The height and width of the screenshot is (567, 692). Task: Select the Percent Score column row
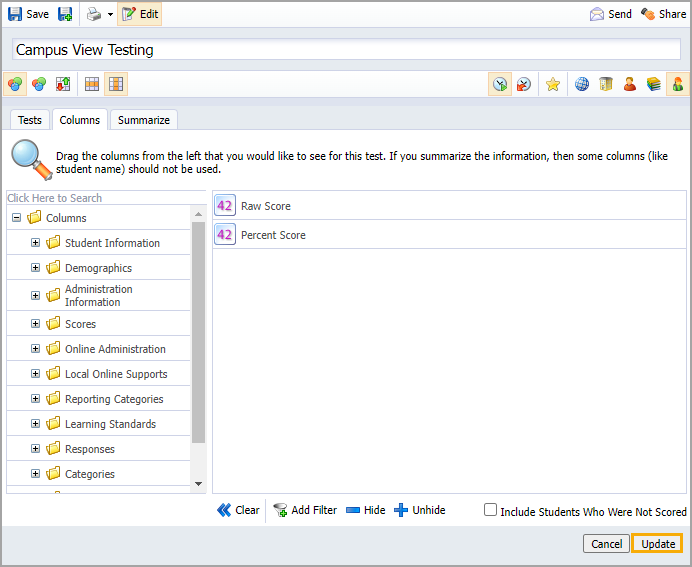point(449,235)
